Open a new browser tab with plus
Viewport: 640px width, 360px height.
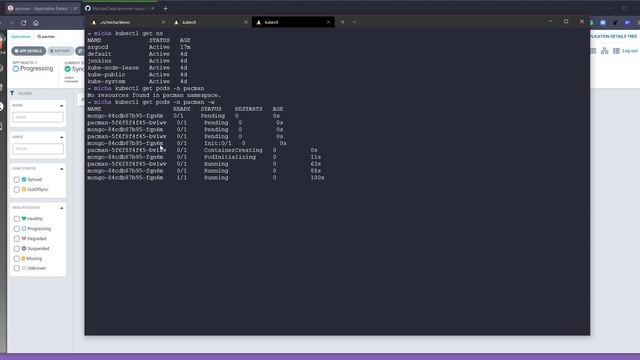tap(166, 8)
